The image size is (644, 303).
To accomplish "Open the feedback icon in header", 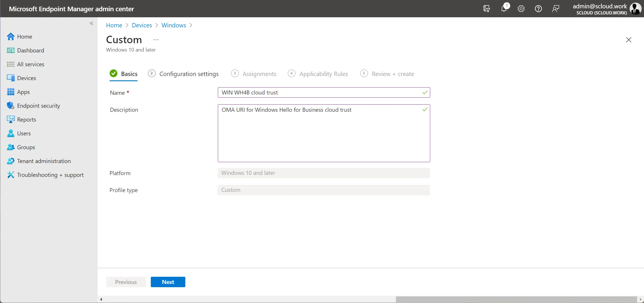I will [x=556, y=9].
